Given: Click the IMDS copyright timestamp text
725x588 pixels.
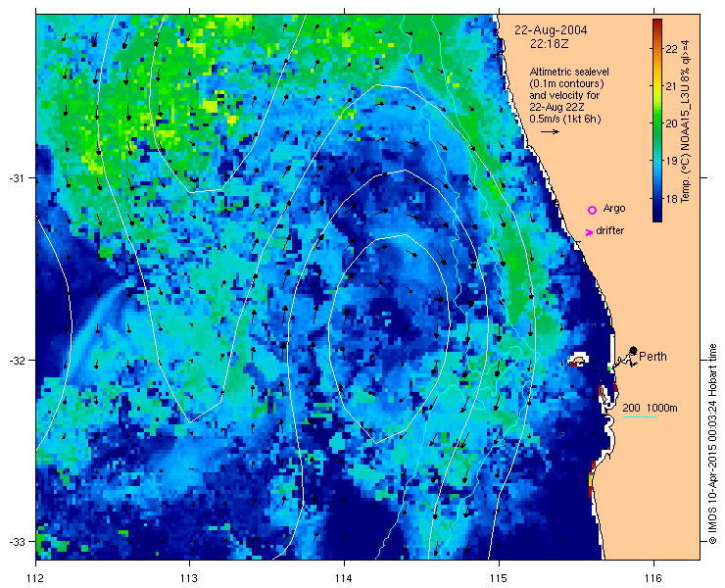Looking at the screenshot, I should click(712, 445).
